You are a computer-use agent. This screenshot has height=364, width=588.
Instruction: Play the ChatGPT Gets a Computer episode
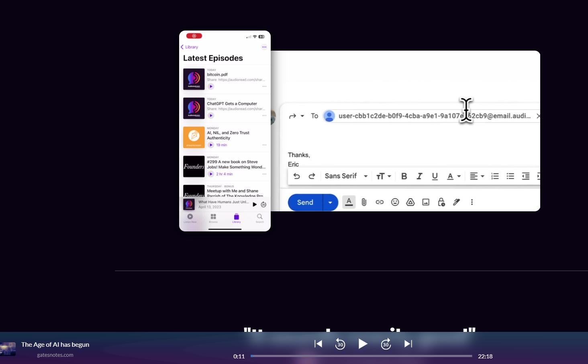211,115
